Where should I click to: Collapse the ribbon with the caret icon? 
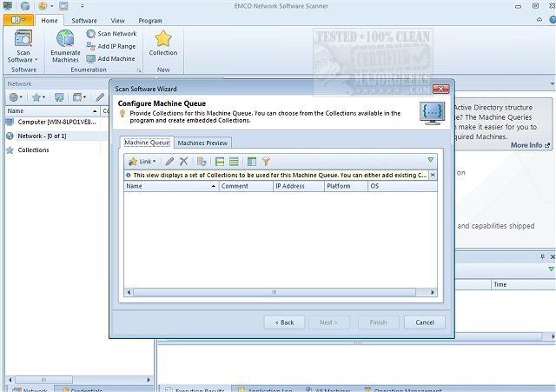[x=539, y=20]
